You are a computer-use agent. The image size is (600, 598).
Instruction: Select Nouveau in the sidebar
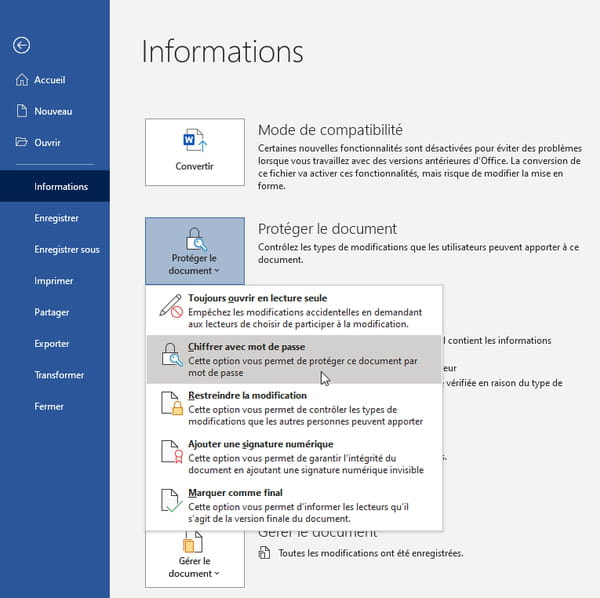[53, 111]
